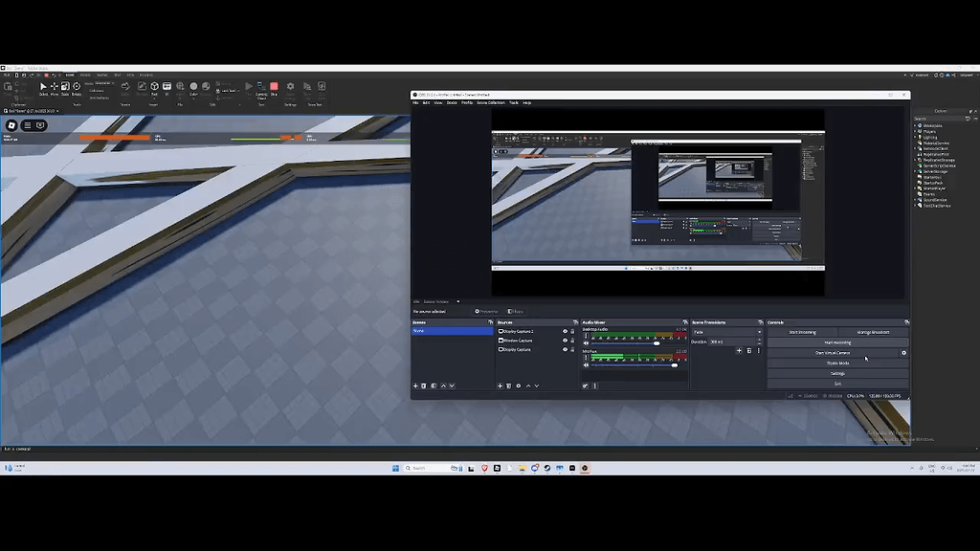Remove the scene transition with trash icon

point(748,351)
